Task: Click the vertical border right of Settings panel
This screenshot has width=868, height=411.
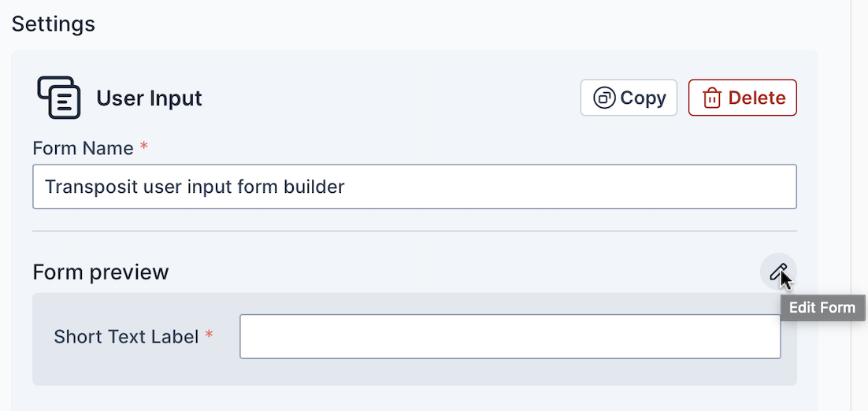Action: coord(851,205)
